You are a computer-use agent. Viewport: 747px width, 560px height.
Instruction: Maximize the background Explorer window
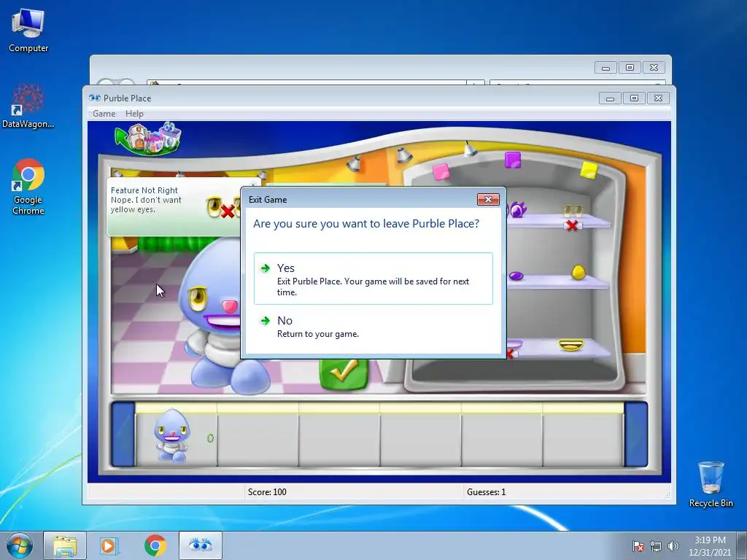(630, 68)
